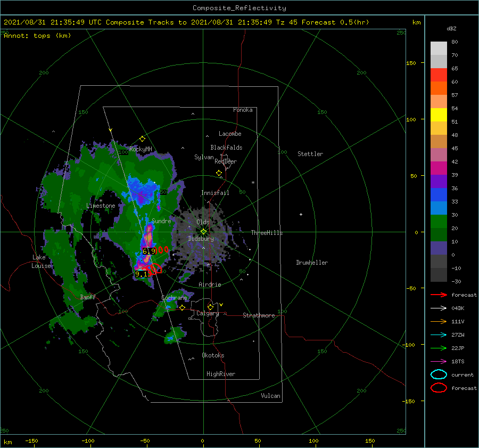Click the Sylvan label

point(204,157)
